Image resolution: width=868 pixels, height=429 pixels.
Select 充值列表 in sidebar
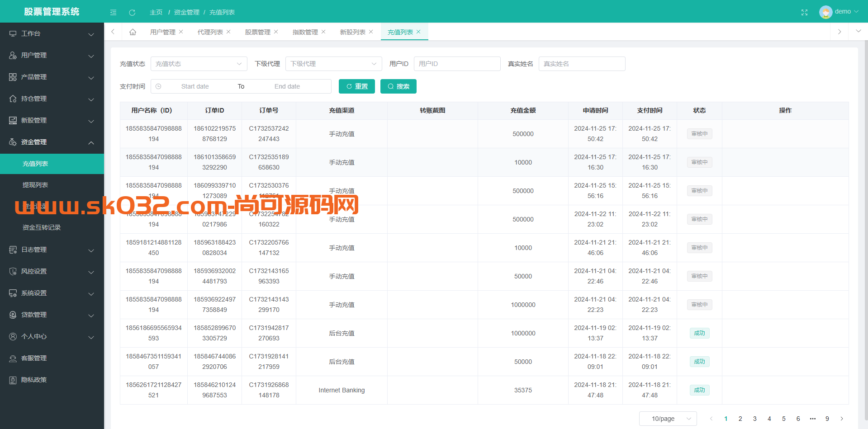[52, 164]
